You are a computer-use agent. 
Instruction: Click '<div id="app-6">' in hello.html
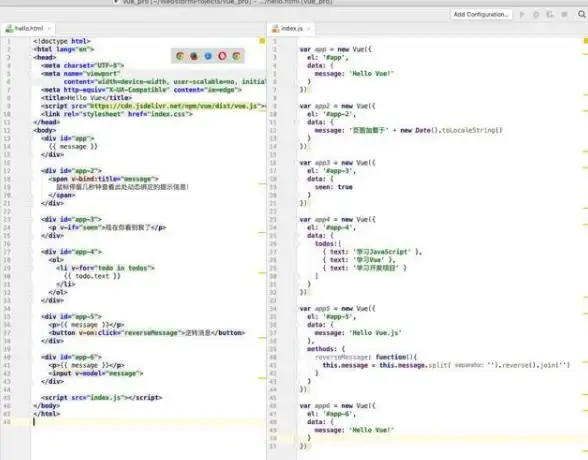click(71, 357)
